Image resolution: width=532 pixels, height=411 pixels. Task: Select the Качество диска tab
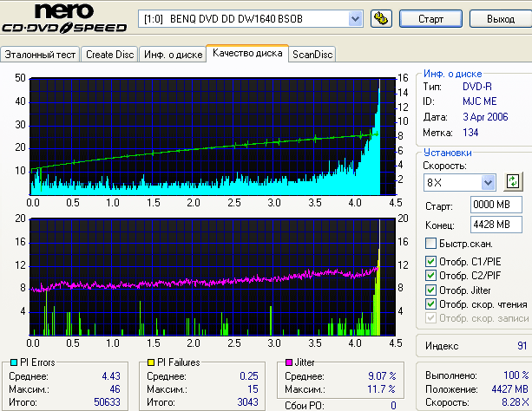click(x=247, y=53)
